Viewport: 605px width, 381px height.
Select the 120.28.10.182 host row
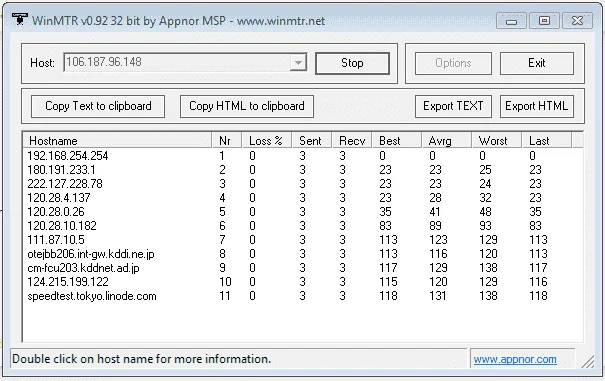point(302,226)
